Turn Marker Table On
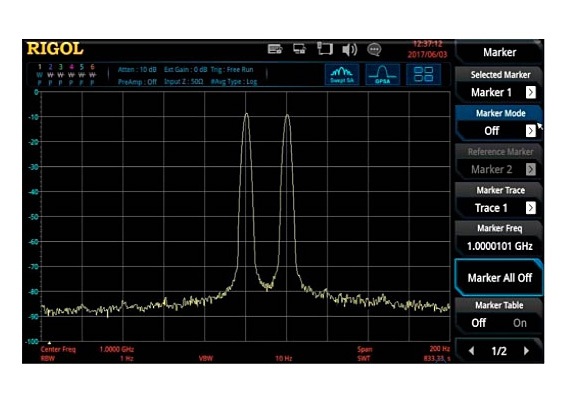Screen dimensions: 565x403 [520, 323]
